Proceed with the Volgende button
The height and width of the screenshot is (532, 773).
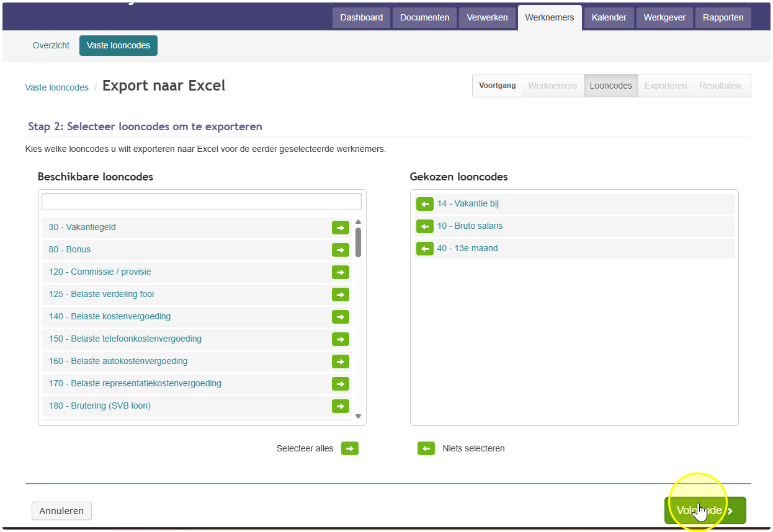point(705,510)
